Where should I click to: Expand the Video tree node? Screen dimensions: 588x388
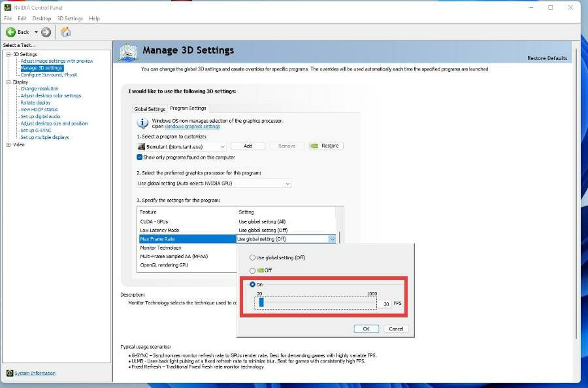point(8,145)
